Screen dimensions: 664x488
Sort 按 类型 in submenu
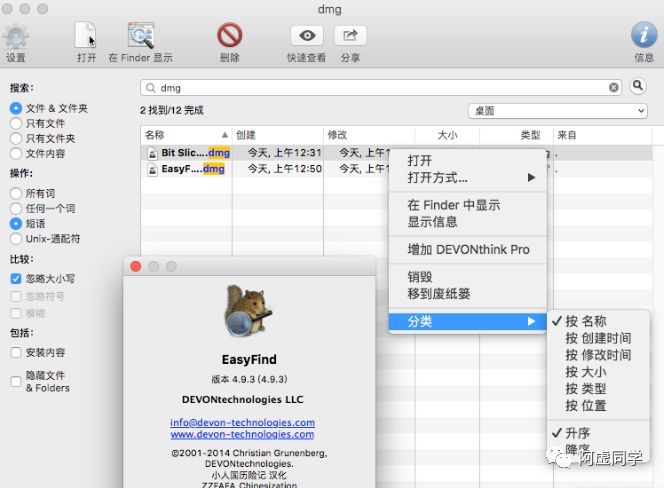(x=586, y=389)
